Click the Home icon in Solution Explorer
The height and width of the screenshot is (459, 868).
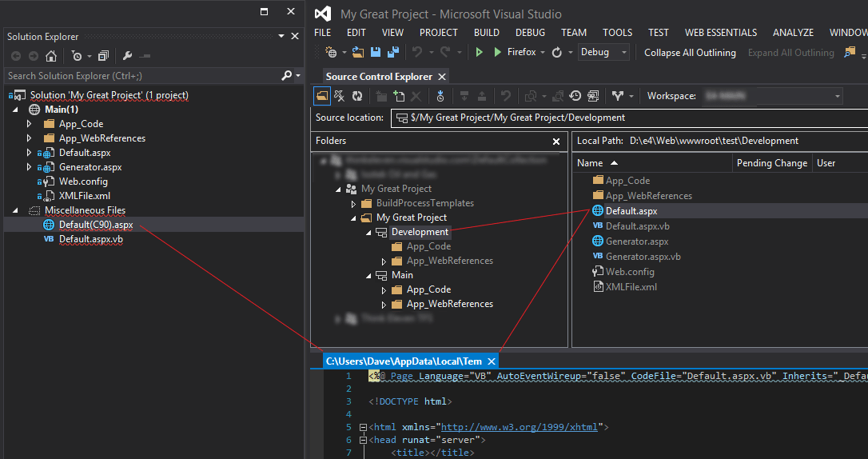click(51, 56)
